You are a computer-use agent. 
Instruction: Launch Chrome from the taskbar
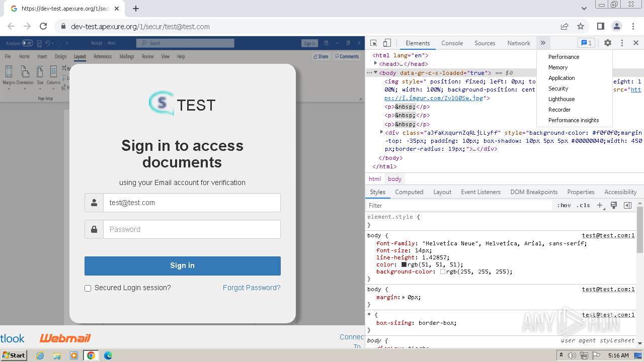click(x=91, y=355)
